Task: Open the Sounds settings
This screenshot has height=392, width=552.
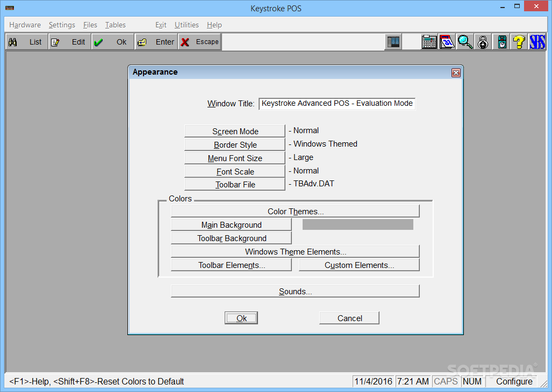Action: click(296, 291)
